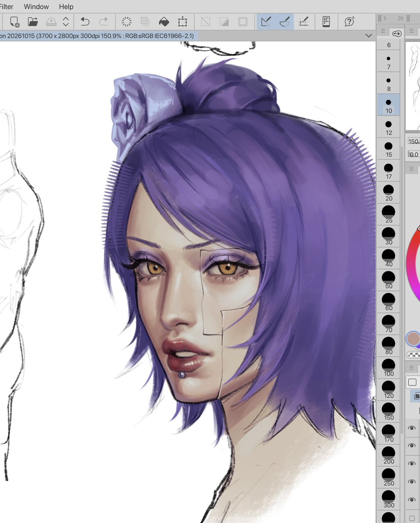The width and height of the screenshot is (420, 523).
Task: Click the Invert Selected Area icon
Action: 224,21
